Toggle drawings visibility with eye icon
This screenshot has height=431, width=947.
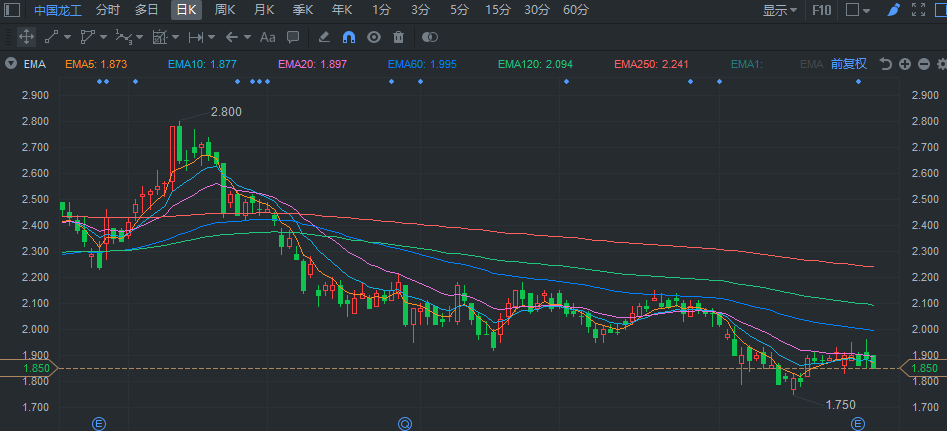click(x=374, y=37)
